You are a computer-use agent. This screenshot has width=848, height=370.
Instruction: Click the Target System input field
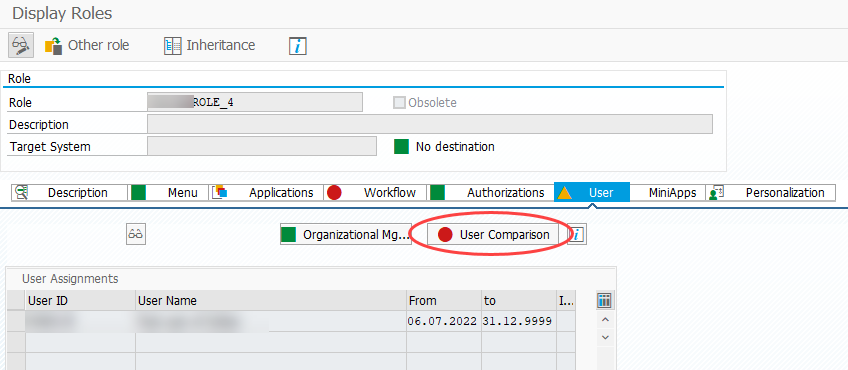(x=262, y=146)
